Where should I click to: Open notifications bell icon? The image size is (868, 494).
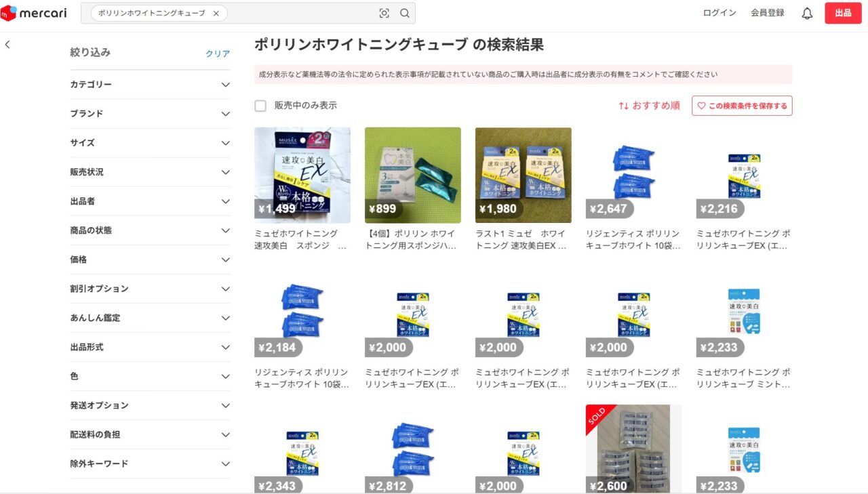pos(807,14)
